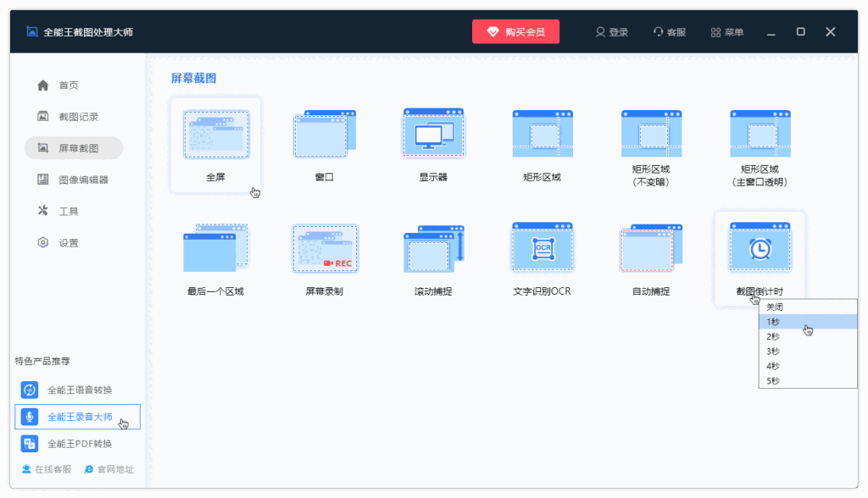
Task: Select the 2秒 countdown option
Action: point(805,335)
